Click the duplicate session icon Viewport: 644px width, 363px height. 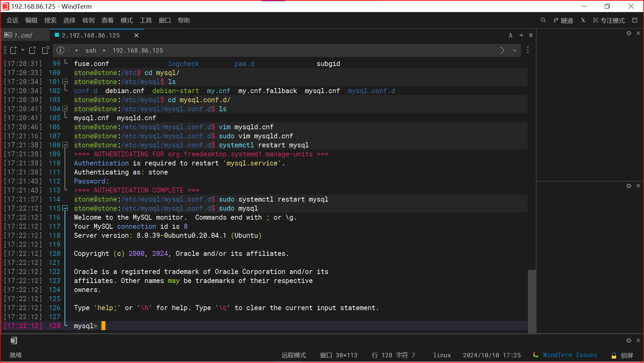46,50
